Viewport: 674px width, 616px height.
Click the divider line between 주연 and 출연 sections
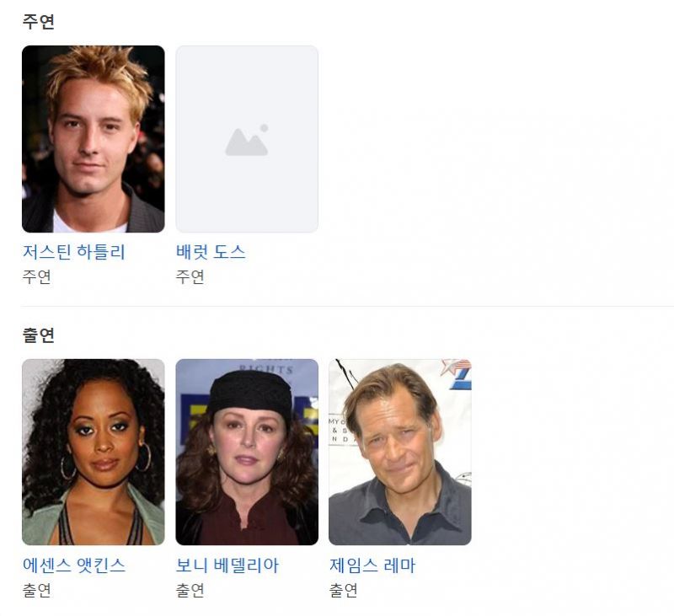[x=347, y=306]
